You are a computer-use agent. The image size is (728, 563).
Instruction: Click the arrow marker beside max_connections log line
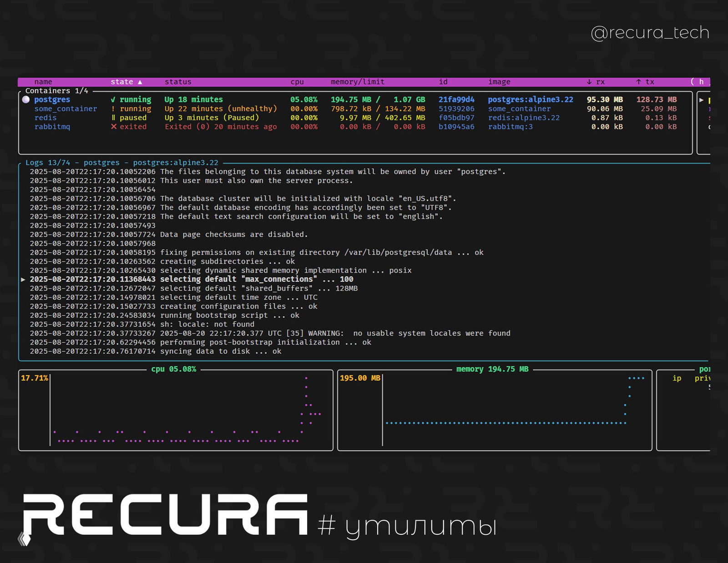[x=23, y=279]
